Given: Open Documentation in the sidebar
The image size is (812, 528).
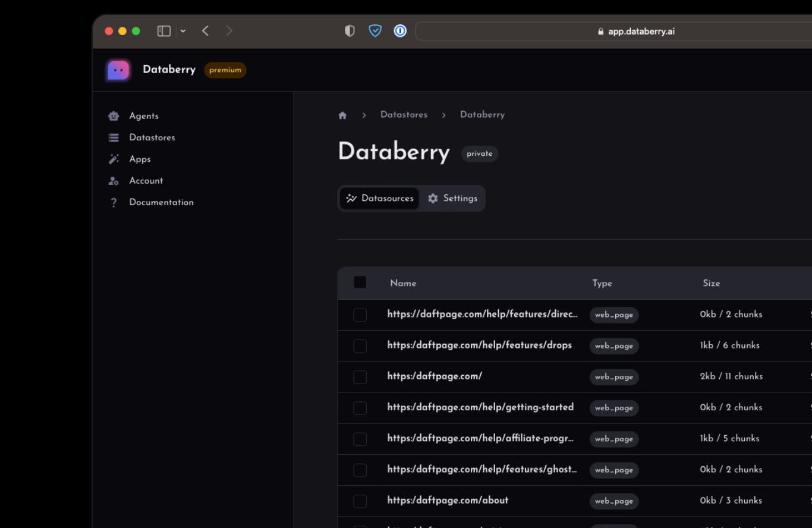Looking at the screenshot, I should pyautogui.click(x=161, y=202).
